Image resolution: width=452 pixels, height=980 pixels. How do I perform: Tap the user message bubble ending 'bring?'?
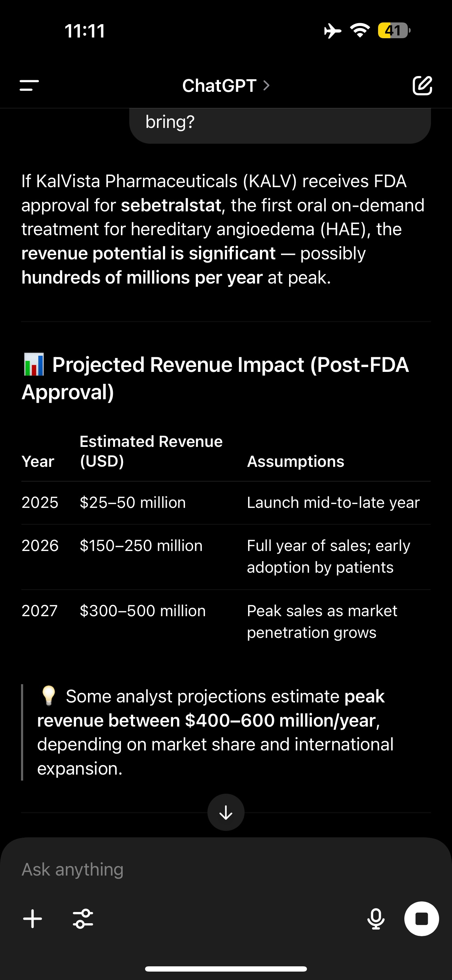pyautogui.click(x=280, y=125)
